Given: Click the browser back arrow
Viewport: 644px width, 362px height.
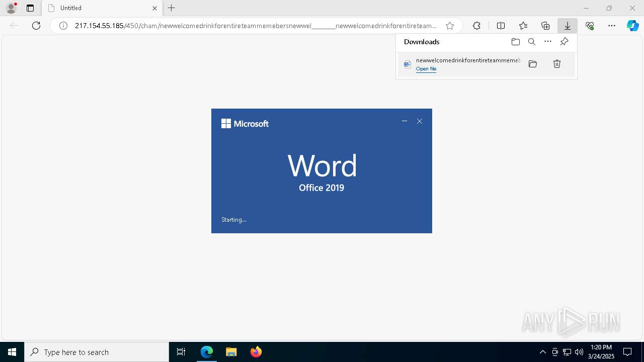Looking at the screenshot, I should [x=14, y=26].
